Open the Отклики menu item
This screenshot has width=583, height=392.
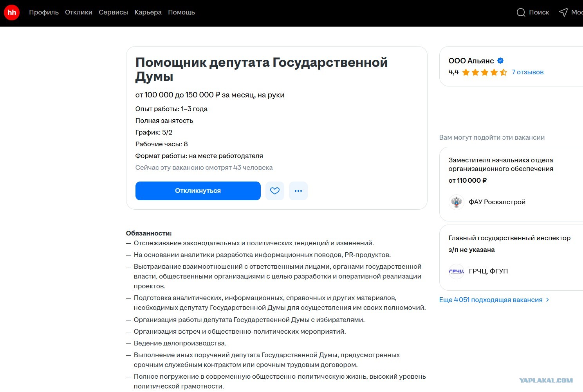point(79,13)
